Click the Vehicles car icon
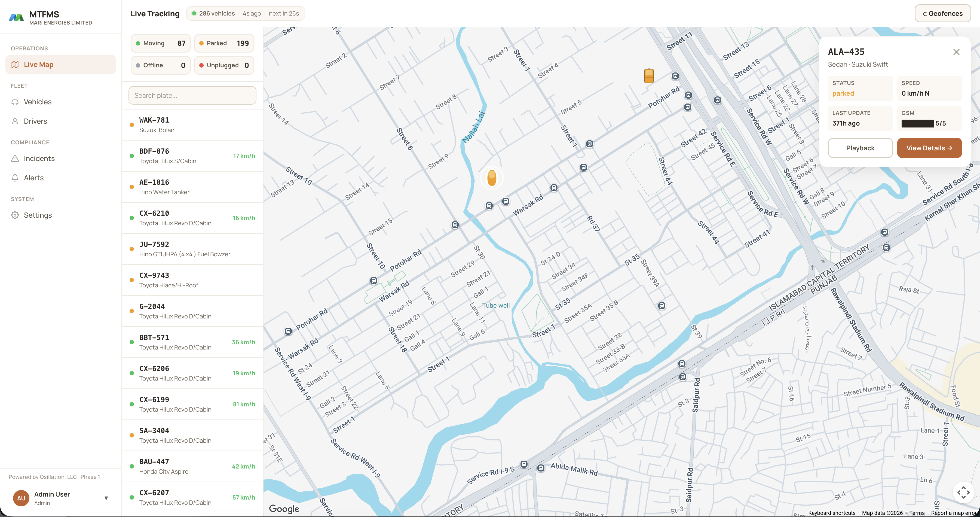The image size is (980, 517). [x=15, y=102]
